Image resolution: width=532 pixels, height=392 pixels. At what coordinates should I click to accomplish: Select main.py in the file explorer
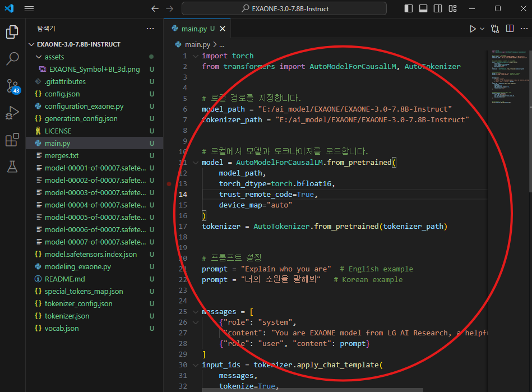(x=94, y=143)
